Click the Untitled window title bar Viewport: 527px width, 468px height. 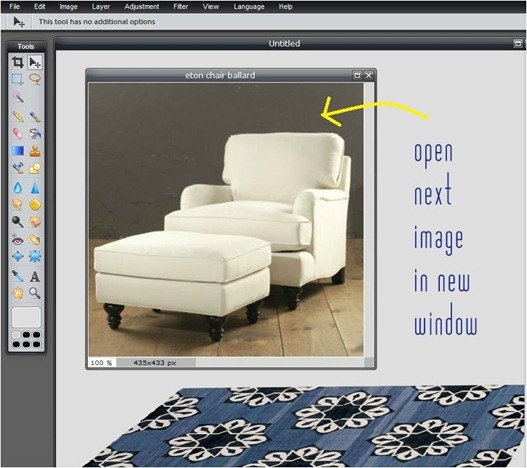(284, 44)
